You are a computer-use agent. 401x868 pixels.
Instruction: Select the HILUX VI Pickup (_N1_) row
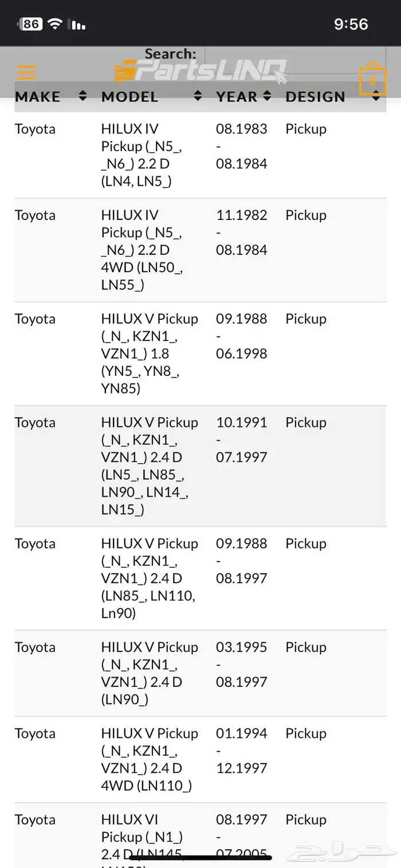200,835
